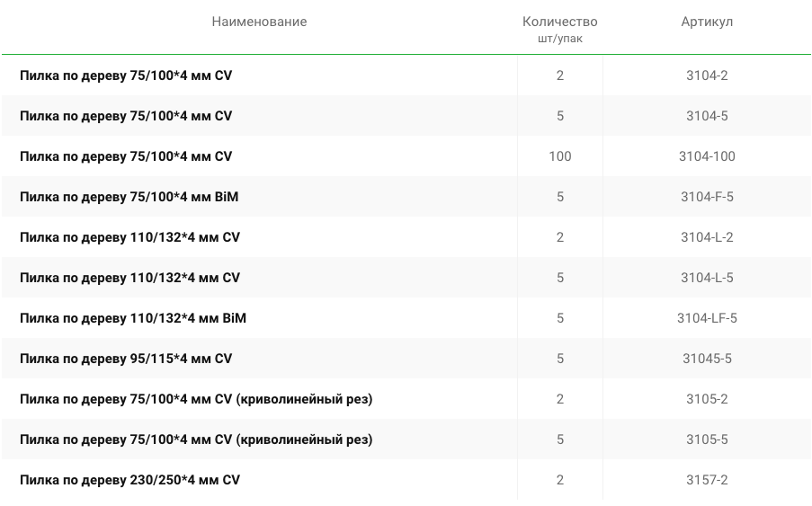Click the Артикул column header

(707, 22)
